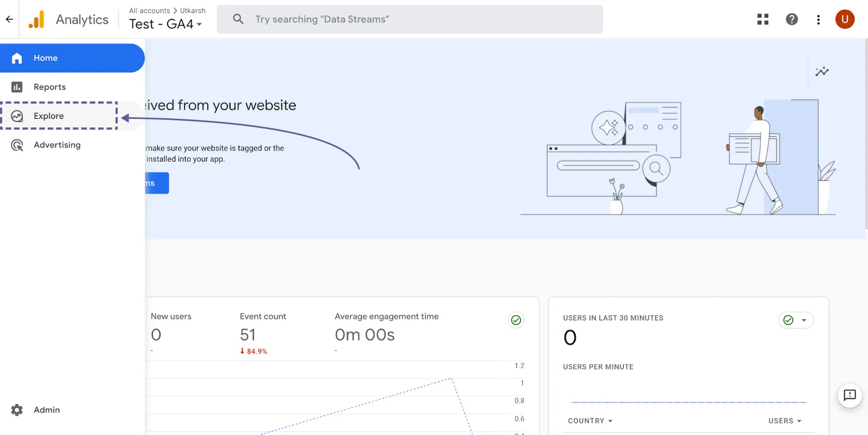Image resolution: width=868 pixels, height=435 pixels.
Task: Open the feedback chat bubble icon
Action: (850, 395)
